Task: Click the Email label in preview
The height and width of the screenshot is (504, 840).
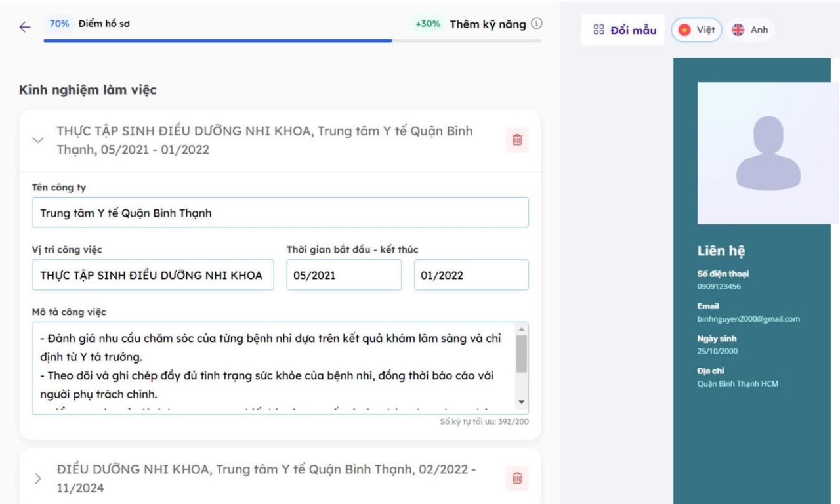Action: coord(708,306)
